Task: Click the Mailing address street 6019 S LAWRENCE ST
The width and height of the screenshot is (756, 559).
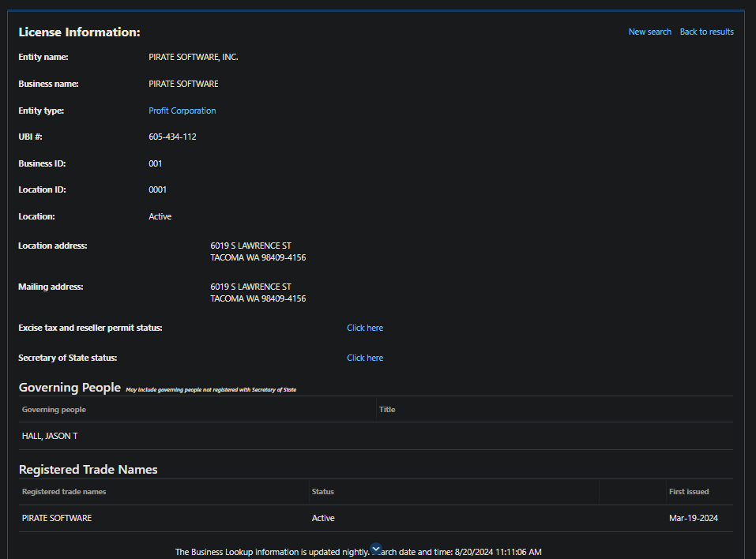Action: point(250,287)
